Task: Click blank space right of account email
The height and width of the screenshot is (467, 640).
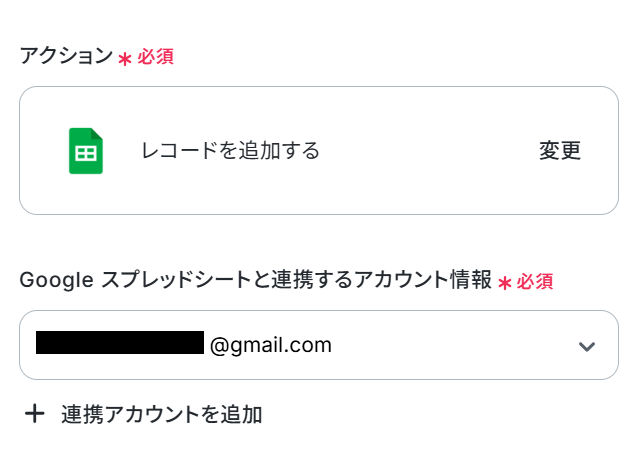Action: click(x=450, y=345)
